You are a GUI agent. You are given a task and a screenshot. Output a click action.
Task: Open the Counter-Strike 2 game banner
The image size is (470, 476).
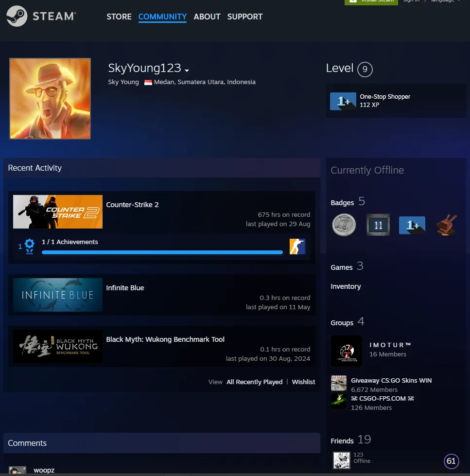(58, 212)
